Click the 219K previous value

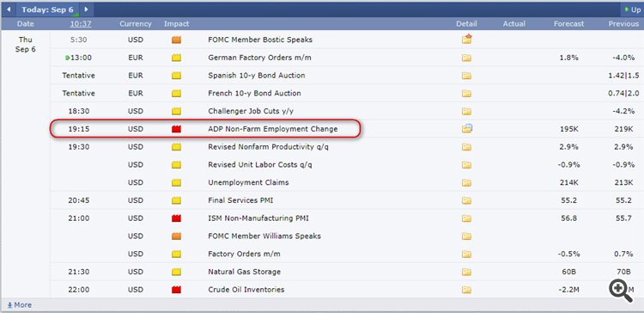point(624,129)
